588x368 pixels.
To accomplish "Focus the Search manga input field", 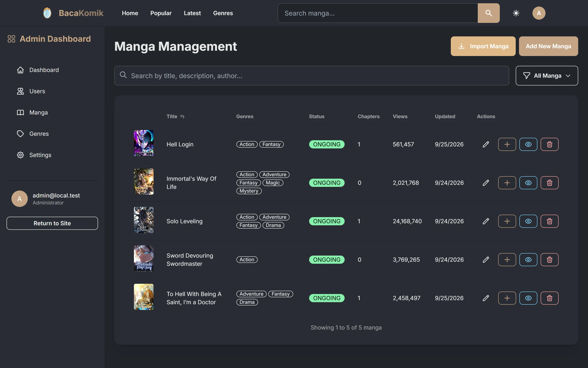I will (x=378, y=13).
